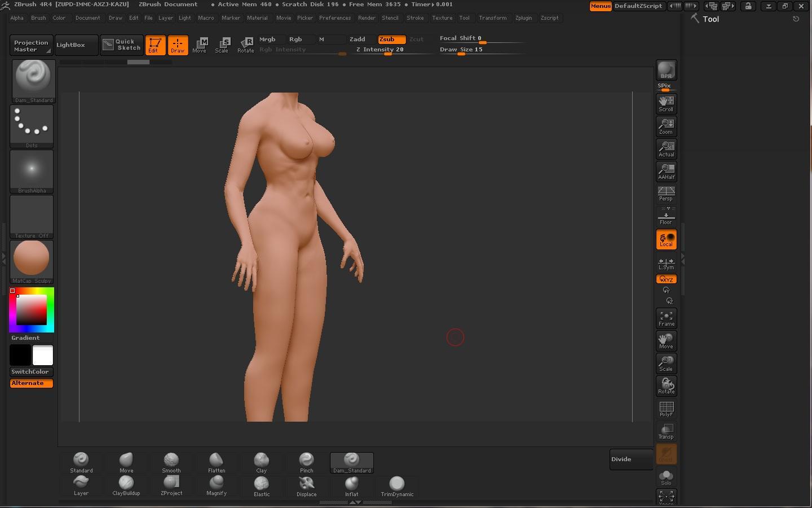Screen dimensions: 812x508
Task: Open the Dots stroke type selector
Action: click(x=32, y=126)
